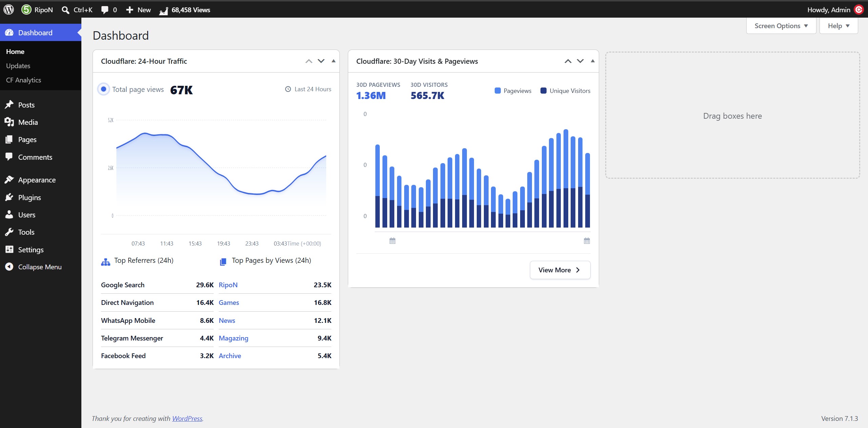
Task: Click the Pages icon in sidebar
Action: [x=9, y=139]
